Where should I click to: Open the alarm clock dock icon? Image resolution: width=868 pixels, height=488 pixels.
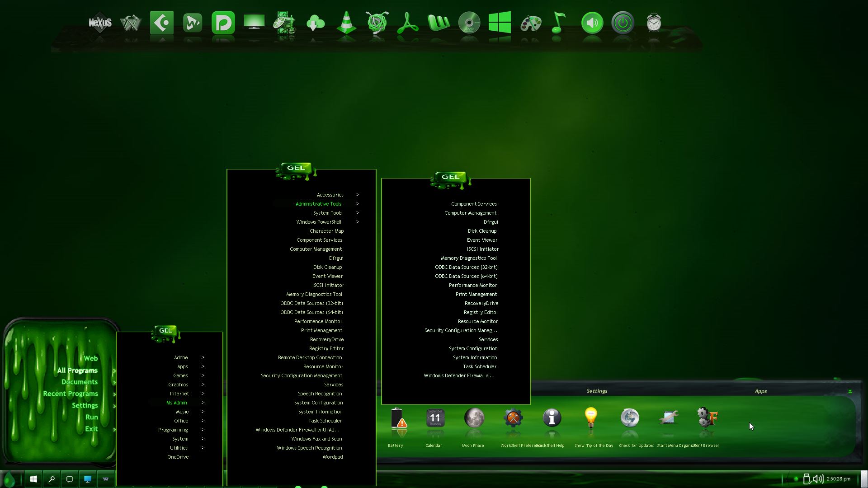pos(653,23)
